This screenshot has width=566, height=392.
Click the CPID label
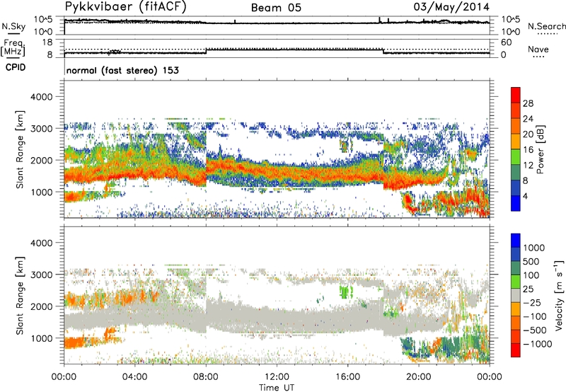pos(16,67)
